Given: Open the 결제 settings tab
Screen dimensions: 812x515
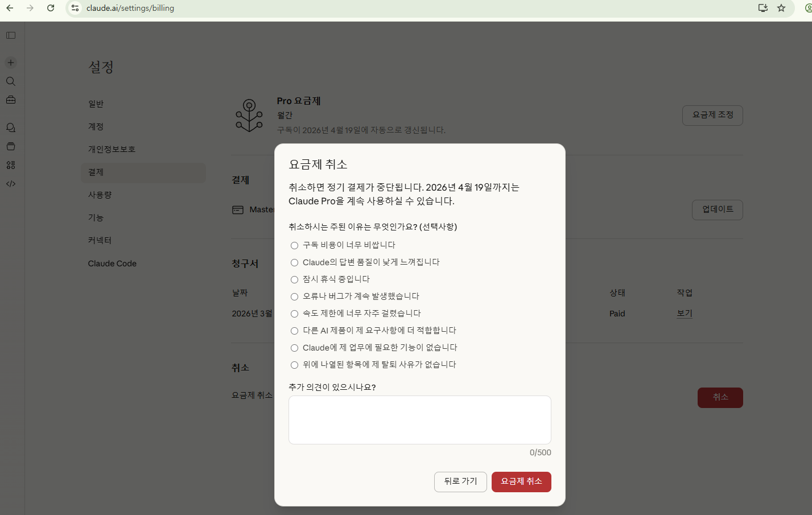Looking at the screenshot, I should (143, 172).
